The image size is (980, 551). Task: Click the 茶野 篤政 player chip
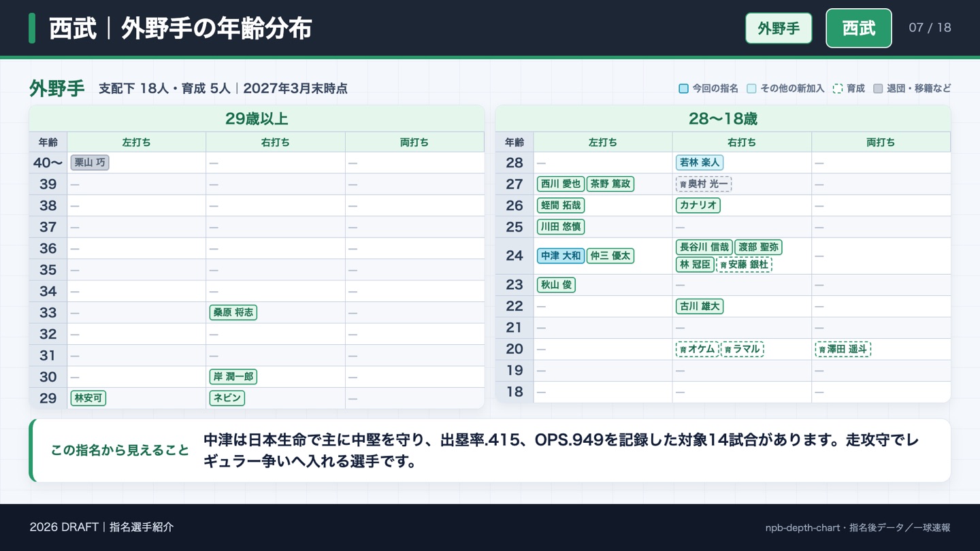coord(610,184)
